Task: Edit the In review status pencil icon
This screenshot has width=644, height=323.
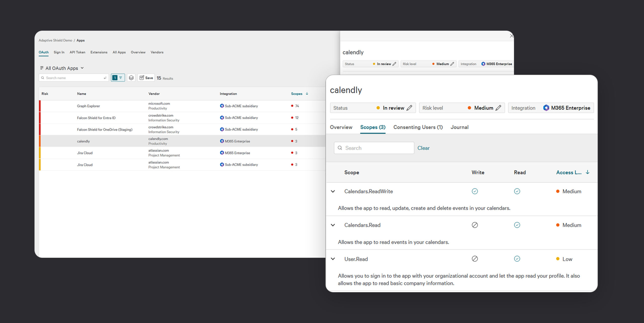Action: pos(409,108)
